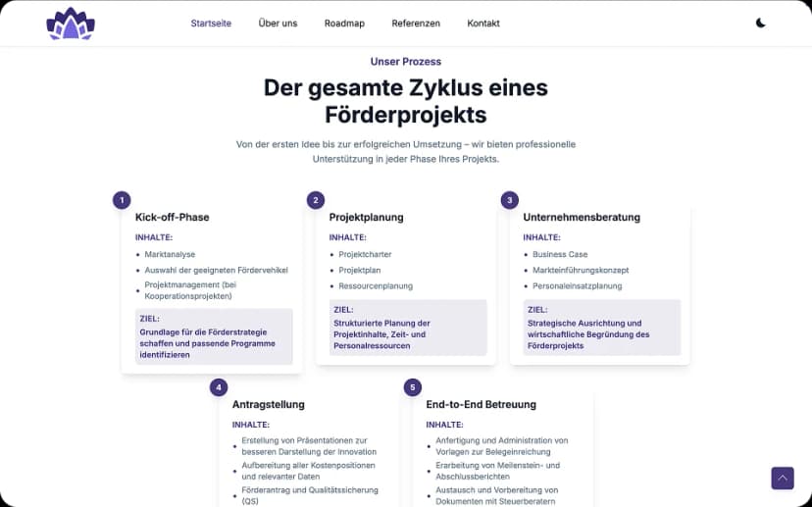Viewport: 812px width, 507px height.
Task: Click the step 2 number badge
Action: (316, 200)
